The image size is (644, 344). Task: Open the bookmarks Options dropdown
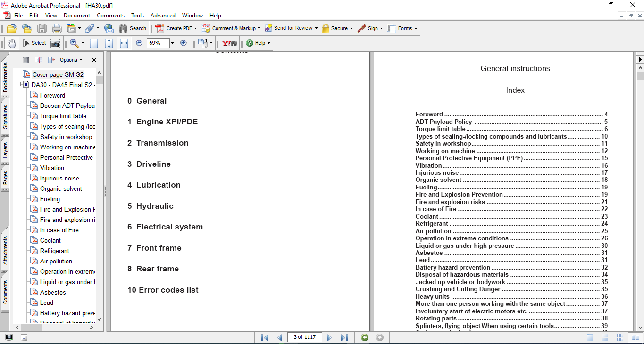(x=71, y=60)
